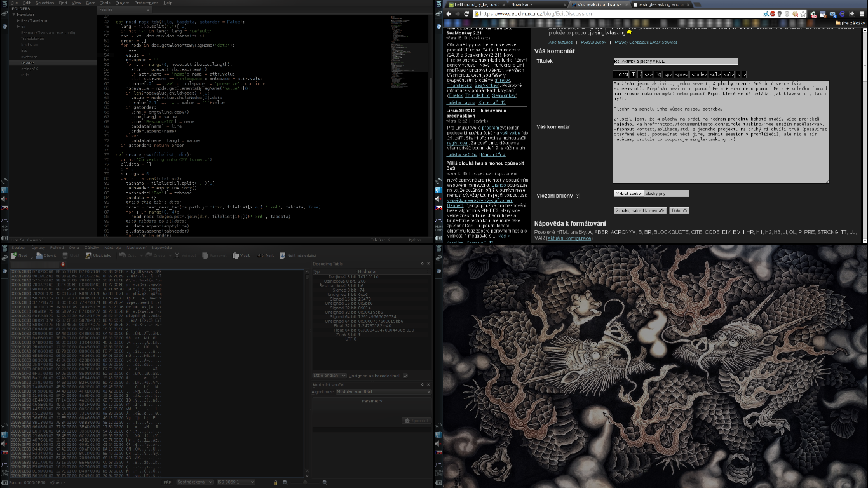
Task: Click the Dokonči button
Action: click(x=679, y=210)
